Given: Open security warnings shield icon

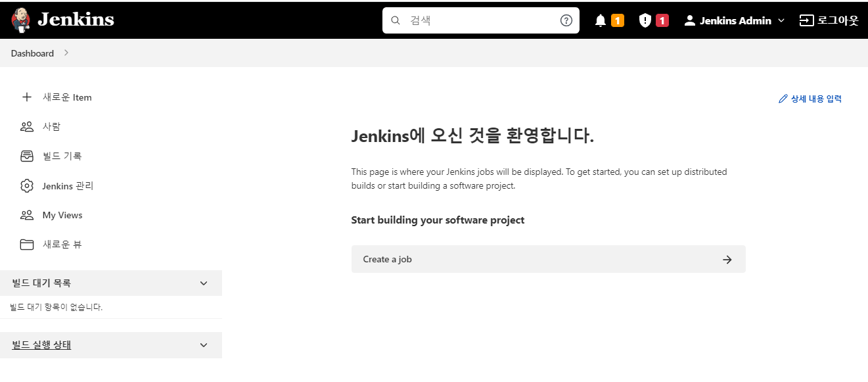Looking at the screenshot, I should click(645, 20).
